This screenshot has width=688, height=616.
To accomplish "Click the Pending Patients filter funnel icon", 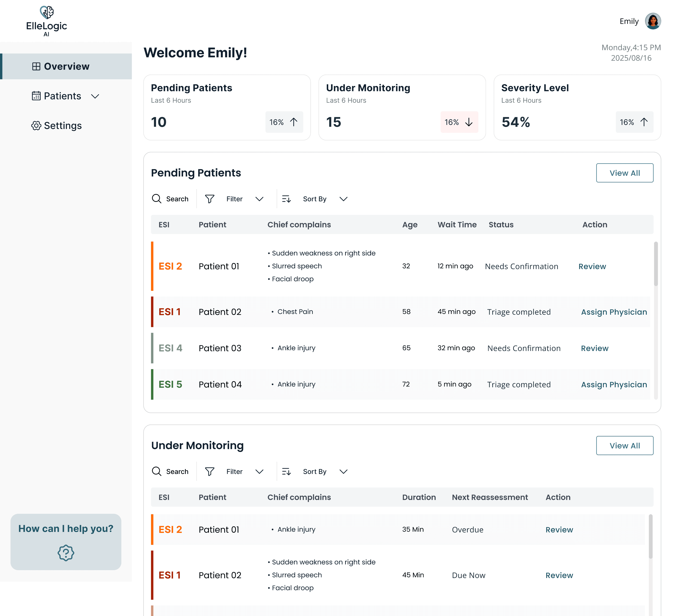I will [210, 199].
